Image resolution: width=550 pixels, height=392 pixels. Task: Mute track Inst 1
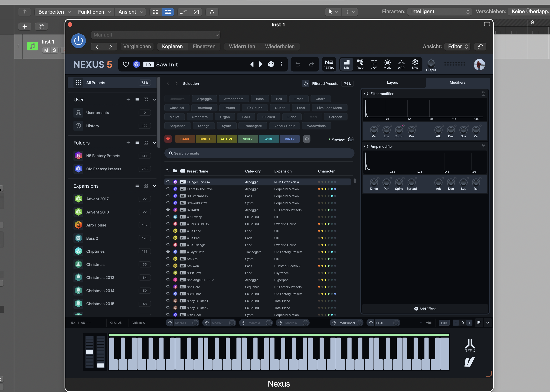coord(46,50)
